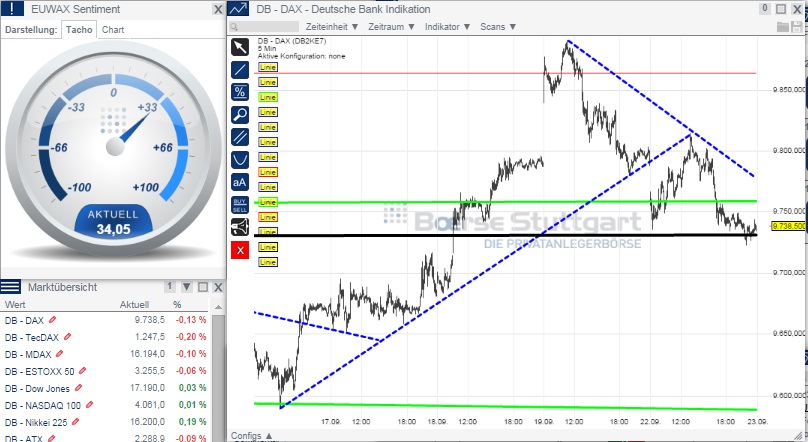Click the AKTUELL 34,05 sentiment readout
The height and width of the screenshot is (442, 808).
pos(113,223)
